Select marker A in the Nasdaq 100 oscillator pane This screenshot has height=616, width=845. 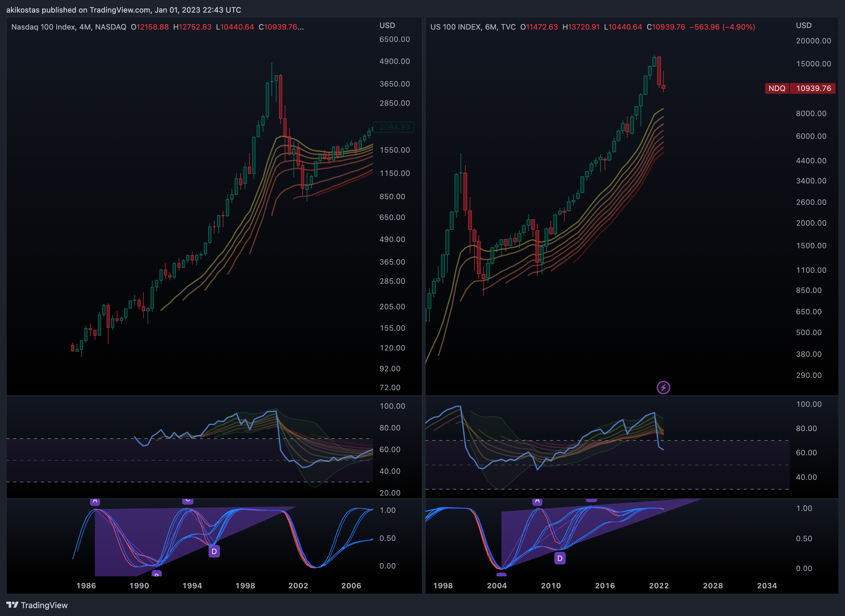[x=95, y=501]
